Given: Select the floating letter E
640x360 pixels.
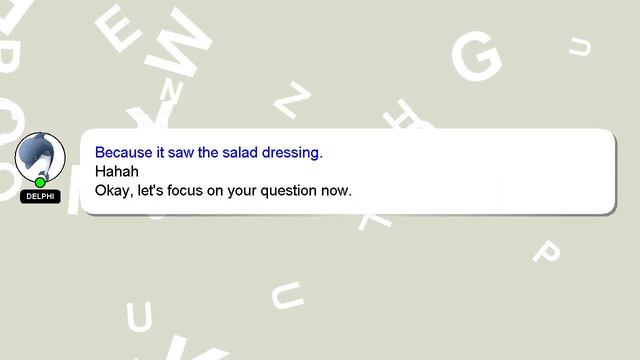Looking at the screenshot, I should pos(118,28).
